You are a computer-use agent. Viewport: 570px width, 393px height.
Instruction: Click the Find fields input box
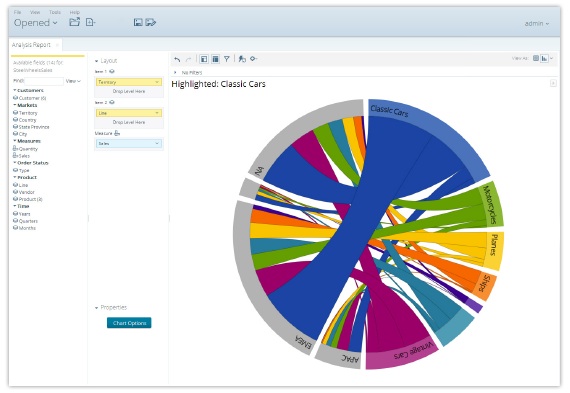[44, 81]
